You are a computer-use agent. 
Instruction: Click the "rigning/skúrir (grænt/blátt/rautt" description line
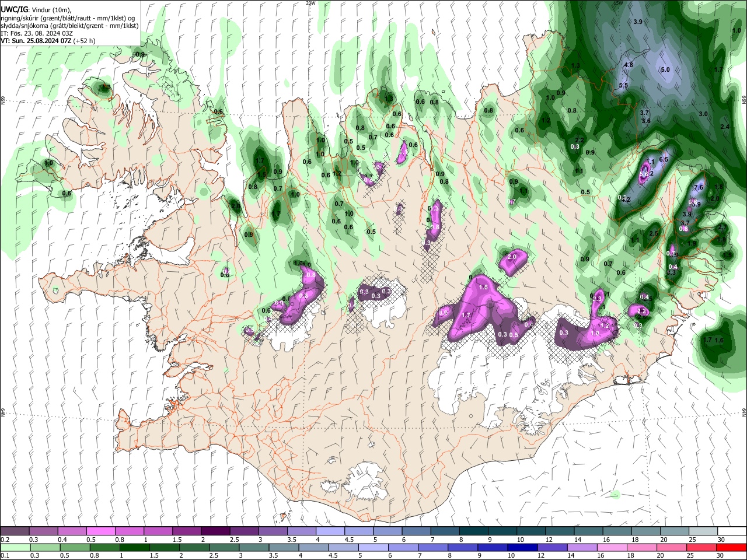coord(68,18)
